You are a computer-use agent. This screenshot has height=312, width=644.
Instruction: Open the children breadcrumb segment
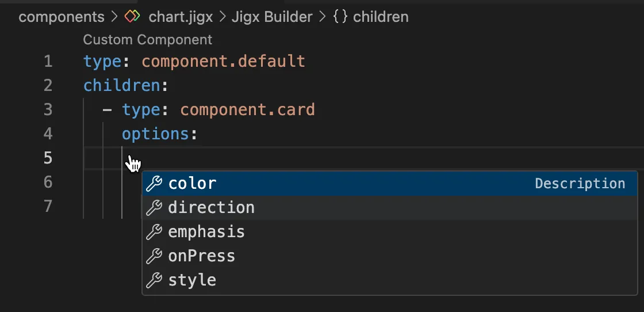[381, 17]
